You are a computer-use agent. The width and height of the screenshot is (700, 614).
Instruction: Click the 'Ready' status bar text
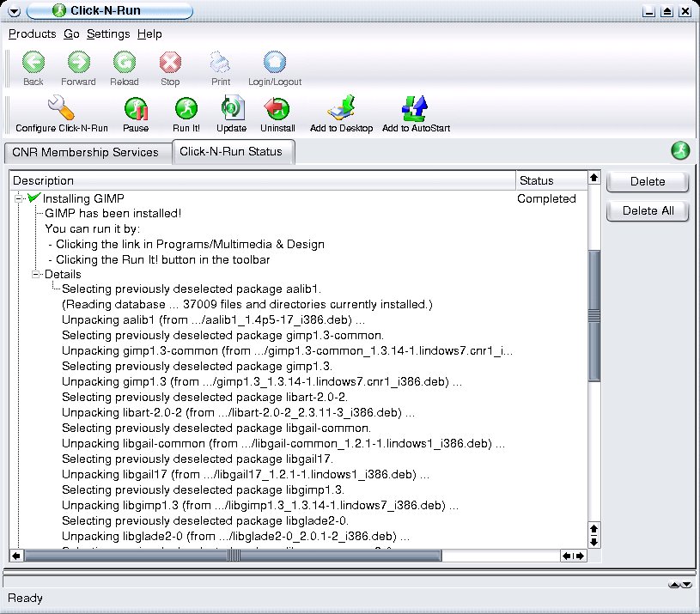pyautogui.click(x=25, y=599)
